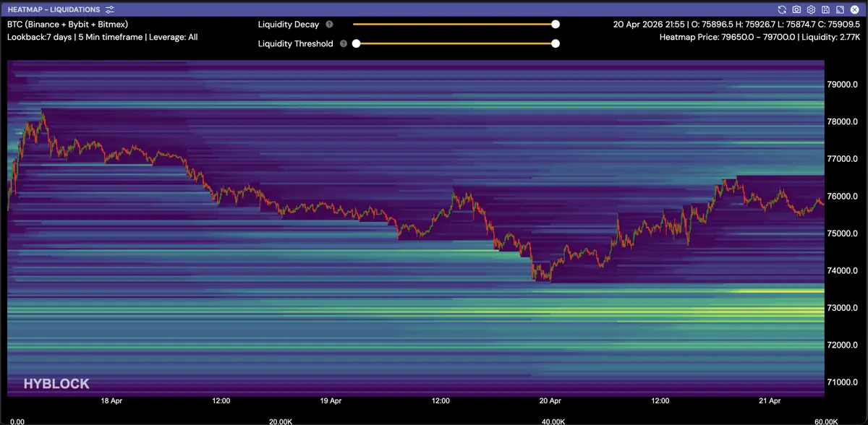
Task: Click the 21 Apr date axis label
Action: 770,400
